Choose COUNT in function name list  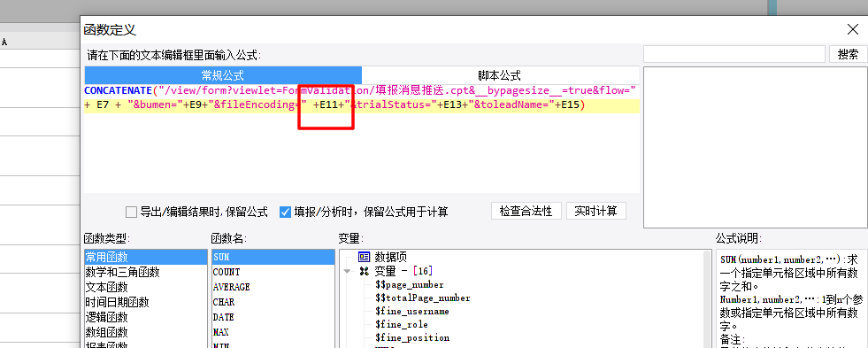[273, 272]
